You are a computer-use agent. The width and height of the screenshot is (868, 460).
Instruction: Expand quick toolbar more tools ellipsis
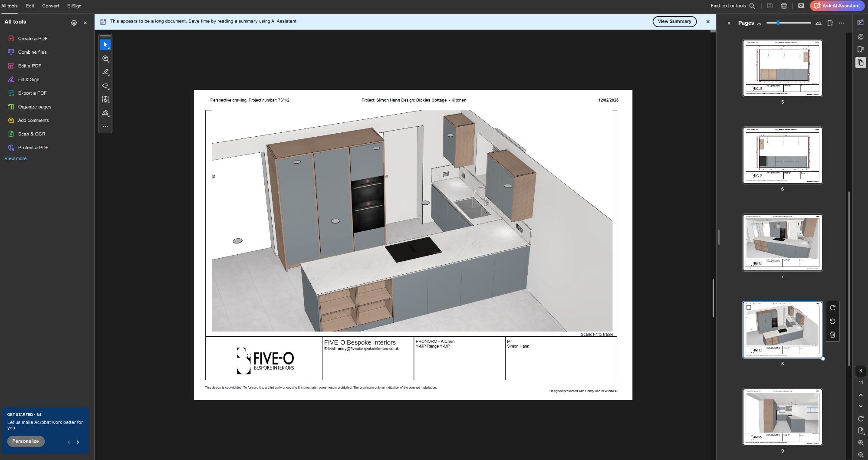(105, 126)
